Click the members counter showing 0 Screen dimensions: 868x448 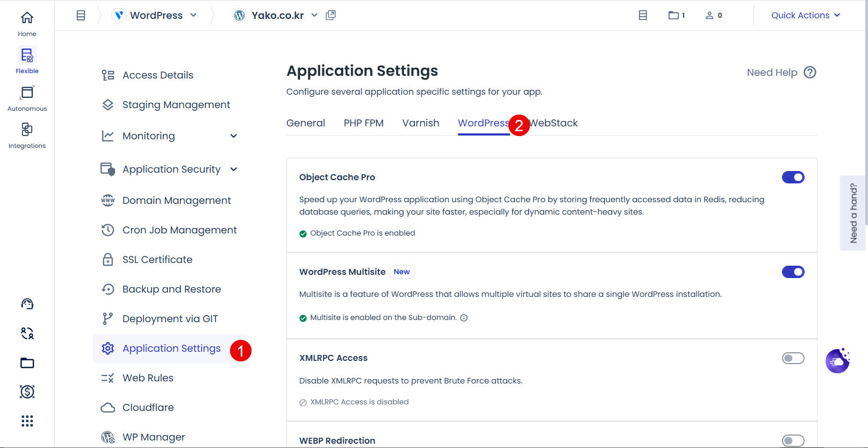(714, 16)
